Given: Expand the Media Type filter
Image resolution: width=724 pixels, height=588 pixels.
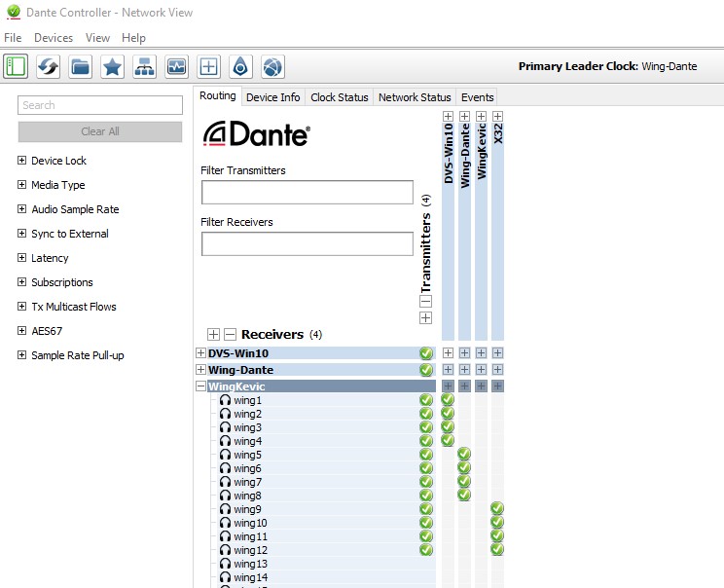Looking at the screenshot, I should coord(21,185).
